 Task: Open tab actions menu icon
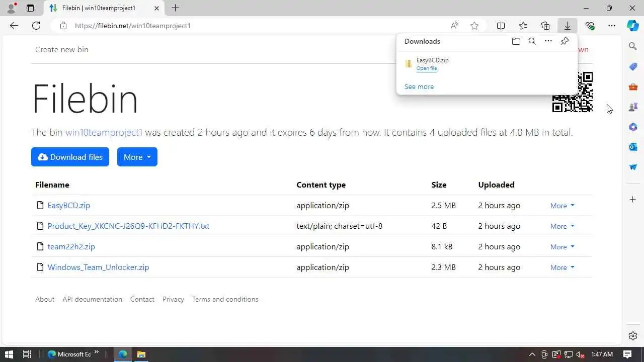click(30, 8)
